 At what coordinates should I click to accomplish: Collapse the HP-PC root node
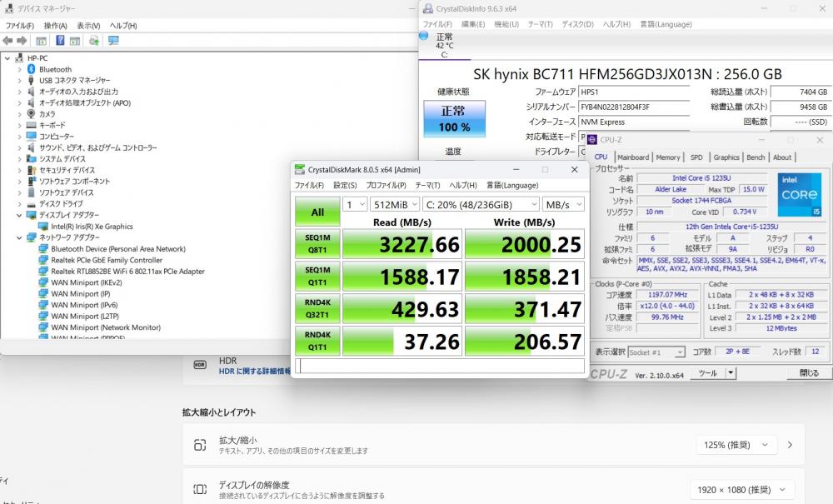(x=7, y=57)
